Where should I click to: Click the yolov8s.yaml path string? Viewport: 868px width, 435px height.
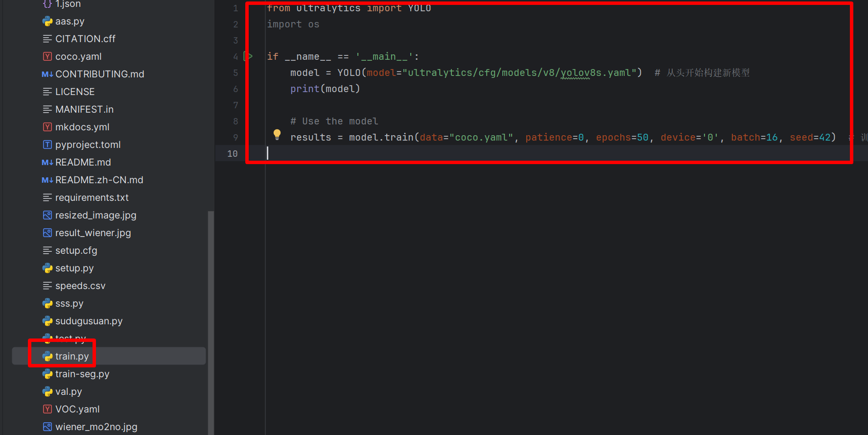pos(519,72)
